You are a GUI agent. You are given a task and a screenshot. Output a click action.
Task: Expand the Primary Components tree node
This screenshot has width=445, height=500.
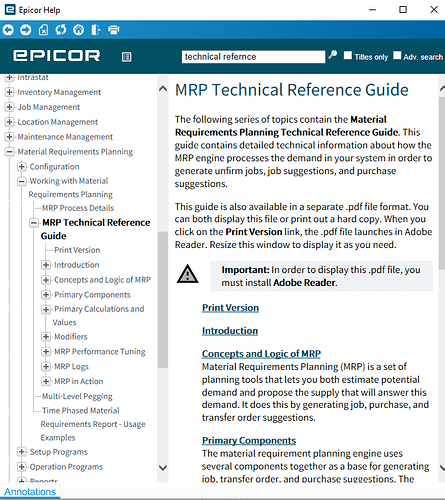coord(46,295)
